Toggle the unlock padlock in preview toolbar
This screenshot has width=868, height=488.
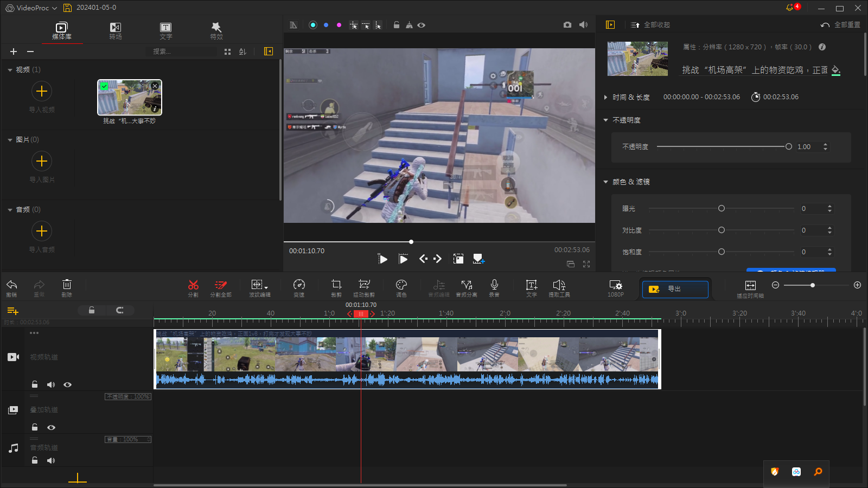tap(397, 25)
